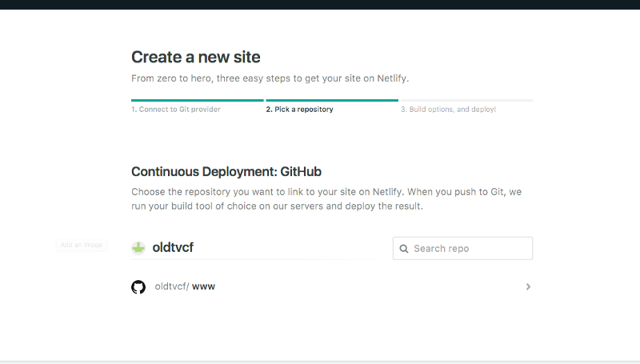640x364 pixels.
Task: Choose the oldtvcf/ www repository link
Action: click(x=185, y=286)
